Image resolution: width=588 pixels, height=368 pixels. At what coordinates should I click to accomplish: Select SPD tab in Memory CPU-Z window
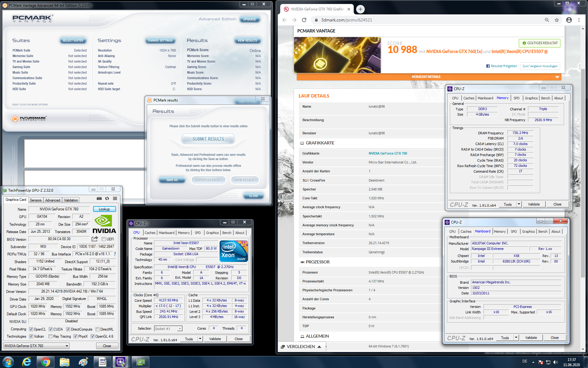pos(516,98)
